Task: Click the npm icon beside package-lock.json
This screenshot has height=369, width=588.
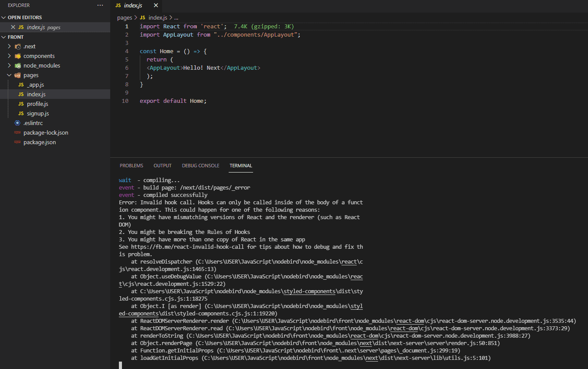Action: 17,132
